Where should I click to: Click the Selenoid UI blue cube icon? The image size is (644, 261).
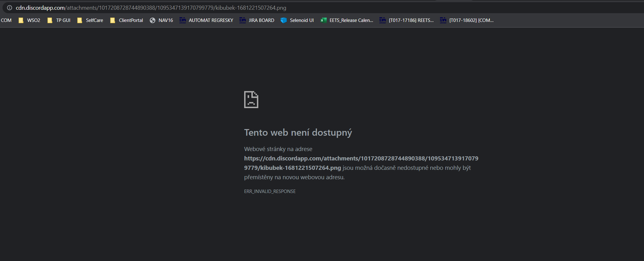[284, 20]
